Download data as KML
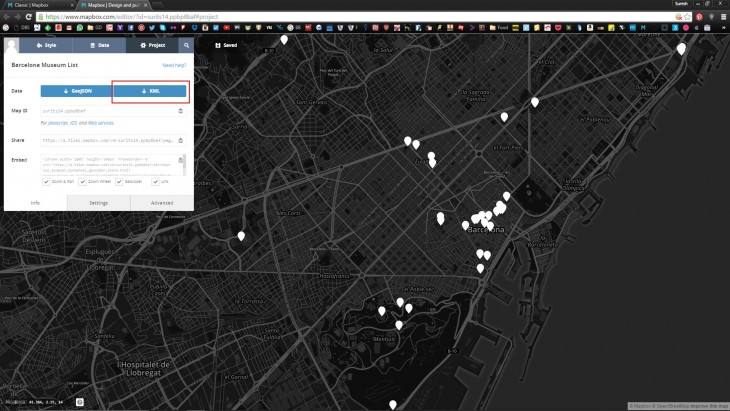730x411 pixels. click(x=150, y=91)
